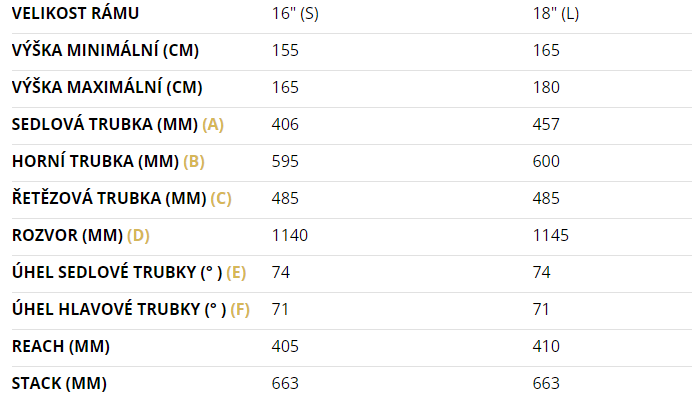The height and width of the screenshot is (397, 692).
Task: Click value 406 in Sedlová trubka row
Action: (x=285, y=124)
